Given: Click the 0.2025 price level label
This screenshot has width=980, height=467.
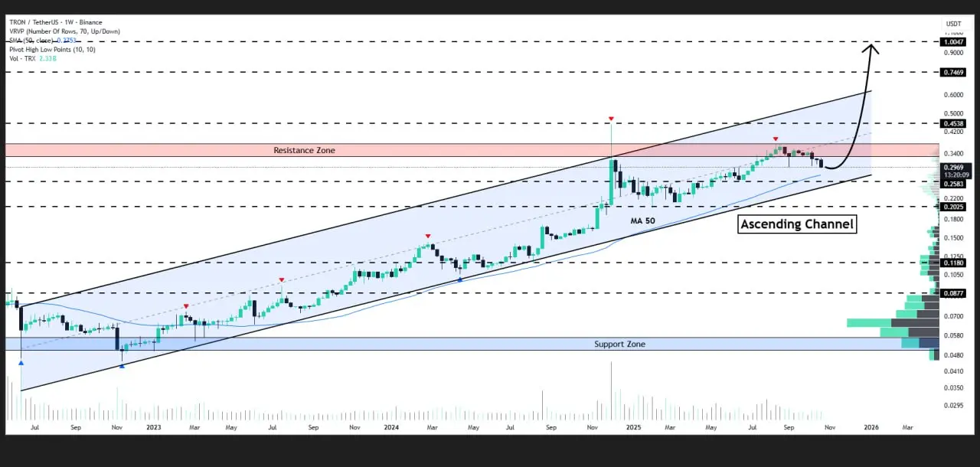Looking at the screenshot, I should tap(954, 206).
